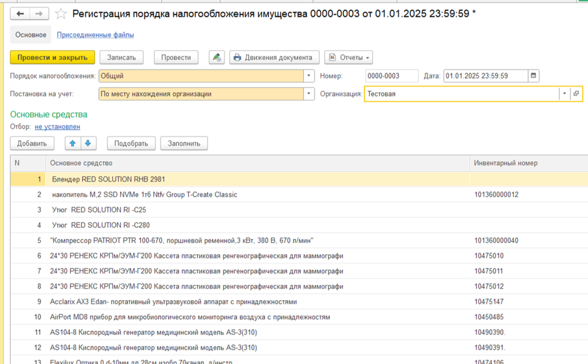Click the Подобрать button
The width and height of the screenshot is (588, 364).
click(x=131, y=143)
